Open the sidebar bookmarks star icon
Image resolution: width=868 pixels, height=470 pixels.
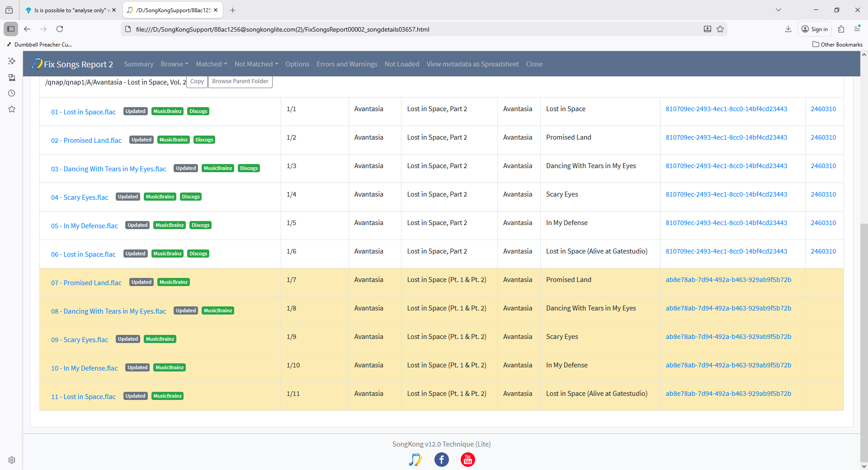12,109
